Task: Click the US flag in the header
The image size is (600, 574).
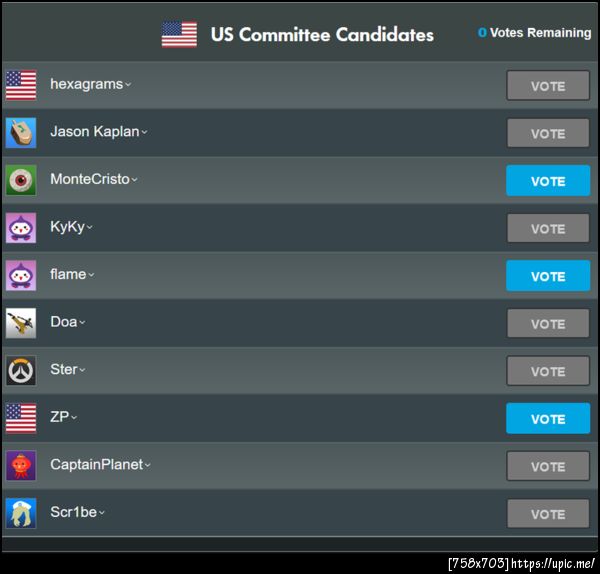Action: pos(179,34)
